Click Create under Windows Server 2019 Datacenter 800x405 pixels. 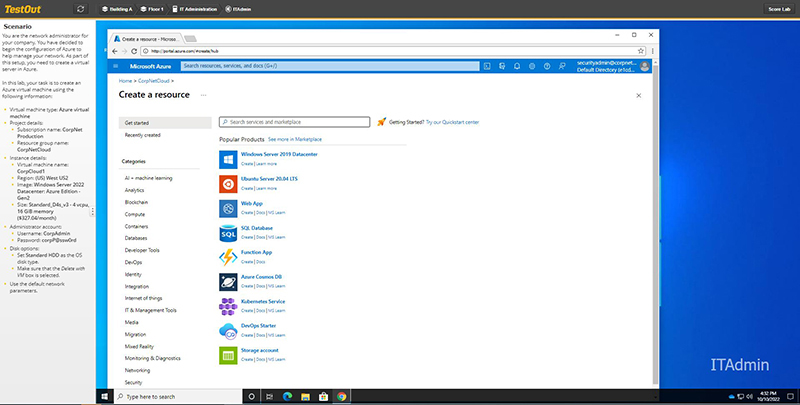tap(247, 164)
